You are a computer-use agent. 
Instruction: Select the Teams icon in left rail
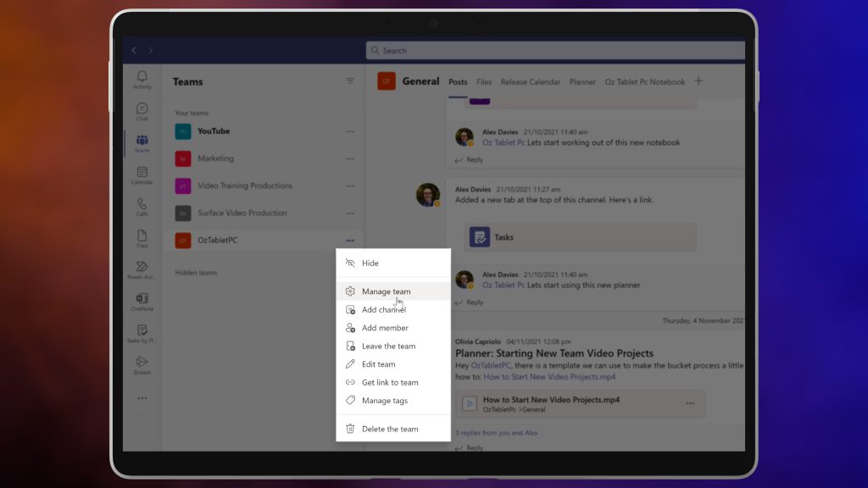142,142
